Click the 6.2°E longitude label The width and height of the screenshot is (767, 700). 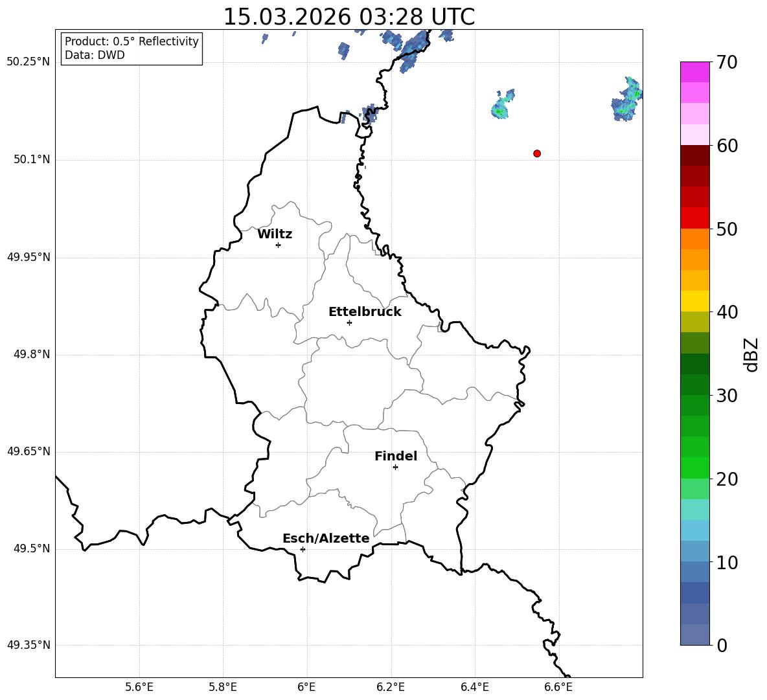391,687
